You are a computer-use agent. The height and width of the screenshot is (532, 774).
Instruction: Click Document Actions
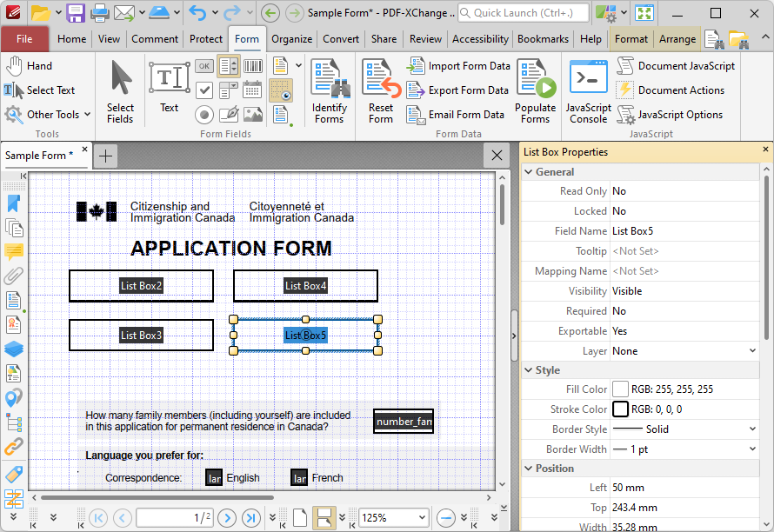pyautogui.click(x=671, y=90)
